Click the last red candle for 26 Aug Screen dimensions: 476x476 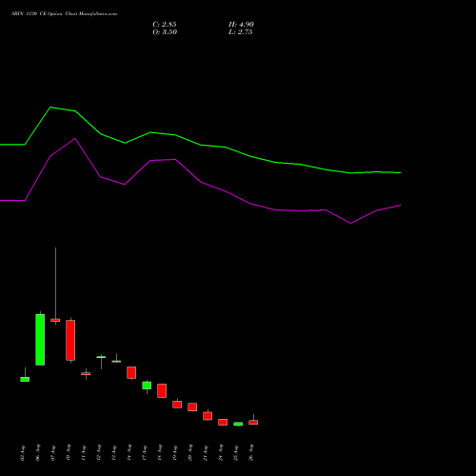[253, 422]
